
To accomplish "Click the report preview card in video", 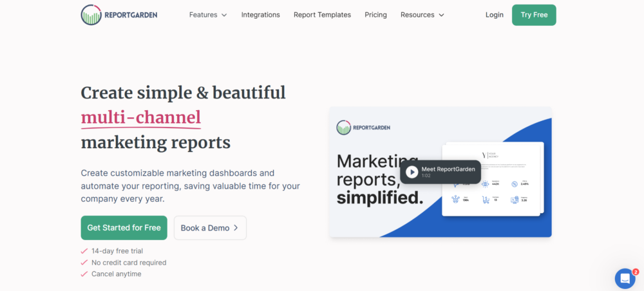I will tap(493, 180).
